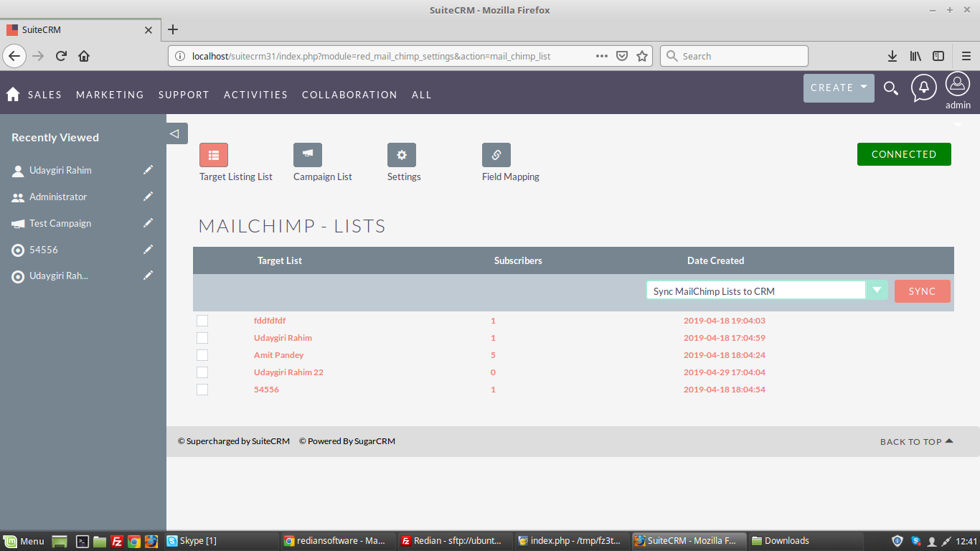
Task: Check the Amit Pandey list checkbox
Action: (202, 355)
